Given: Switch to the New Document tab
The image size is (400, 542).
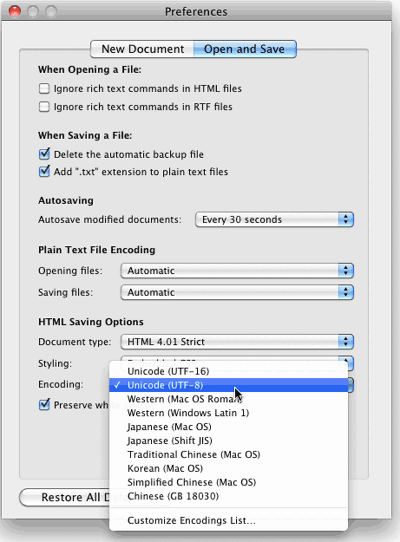Looking at the screenshot, I should [x=142, y=49].
